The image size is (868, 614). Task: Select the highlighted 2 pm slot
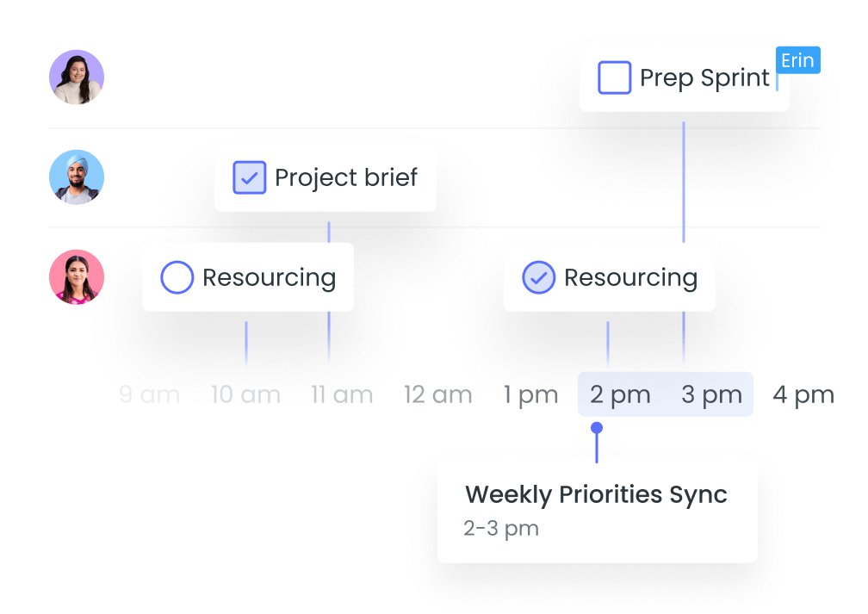click(620, 395)
